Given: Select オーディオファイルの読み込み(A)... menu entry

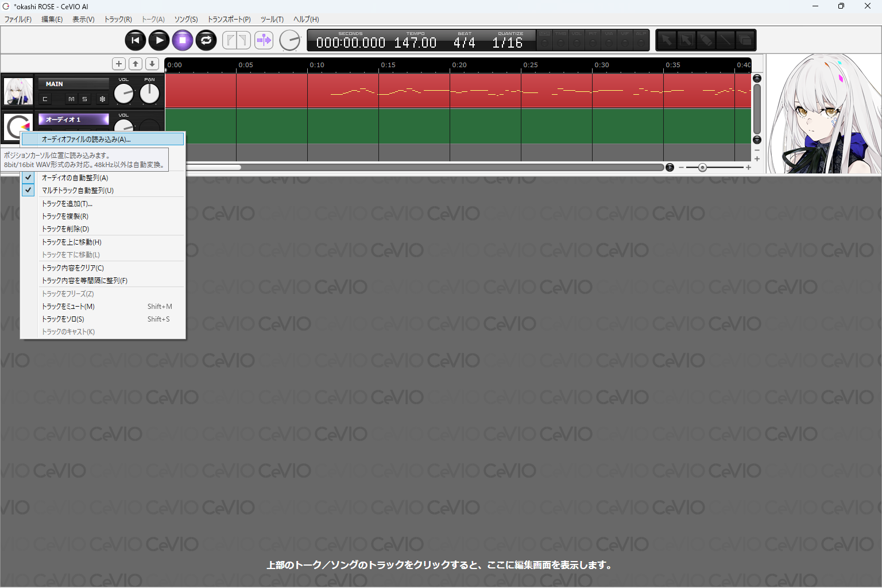Looking at the screenshot, I should pyautogui.click(x=86, y=140).
